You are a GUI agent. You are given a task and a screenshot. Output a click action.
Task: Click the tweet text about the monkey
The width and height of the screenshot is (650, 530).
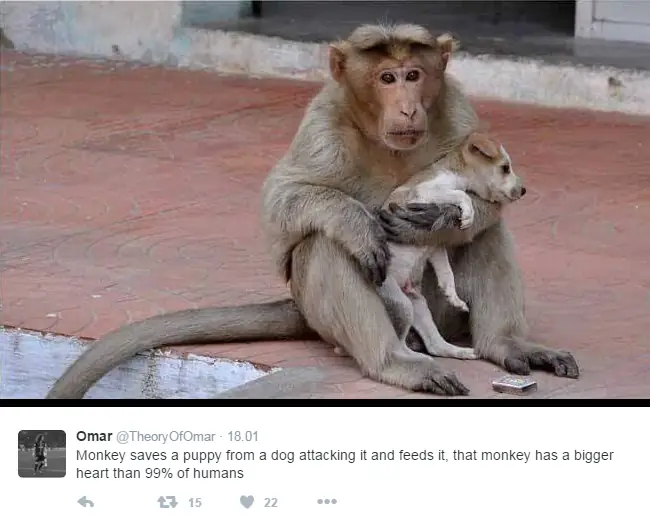344,464
